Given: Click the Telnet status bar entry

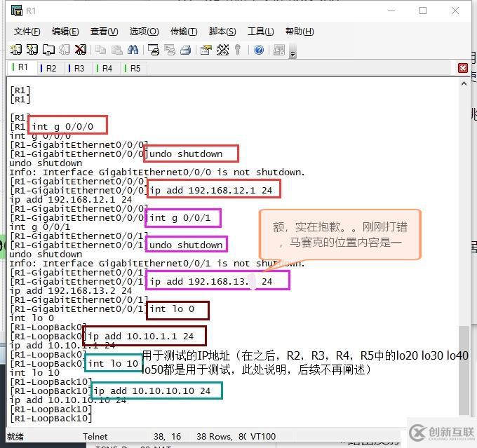Looking at the screenshot, I should point(95,437).
